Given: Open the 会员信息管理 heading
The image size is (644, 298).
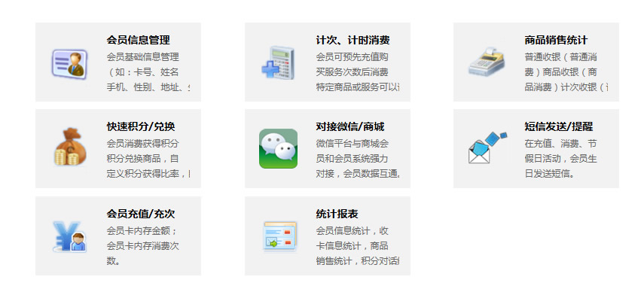Looking at the screenshot, I should tap(138, 40).
